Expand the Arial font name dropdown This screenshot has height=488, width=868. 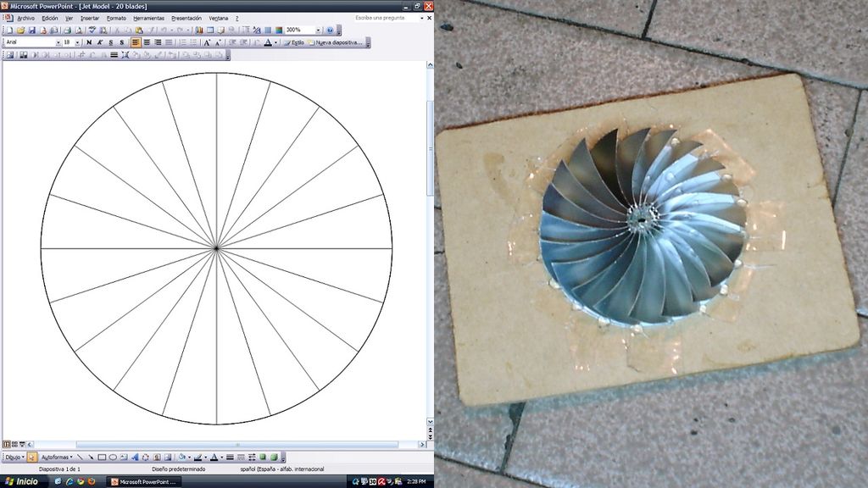[58, 42]
